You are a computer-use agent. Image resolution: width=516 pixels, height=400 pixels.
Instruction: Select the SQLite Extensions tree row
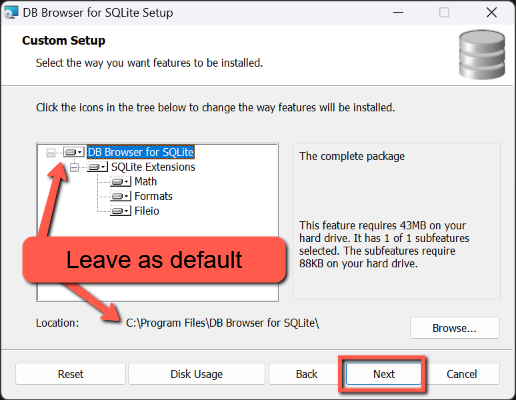point(153,167)
